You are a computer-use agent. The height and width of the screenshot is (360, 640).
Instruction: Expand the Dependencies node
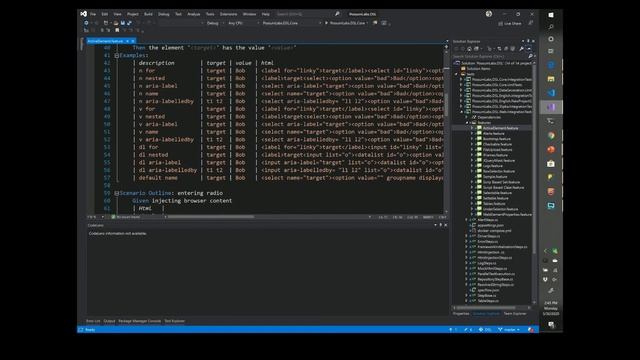tap(467, 117)
